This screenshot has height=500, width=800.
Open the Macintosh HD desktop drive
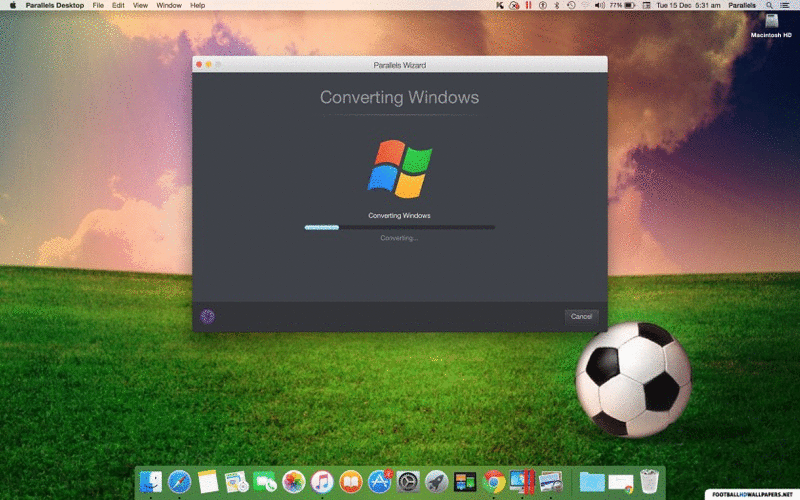pyautogui.click(x=771, y=26)
